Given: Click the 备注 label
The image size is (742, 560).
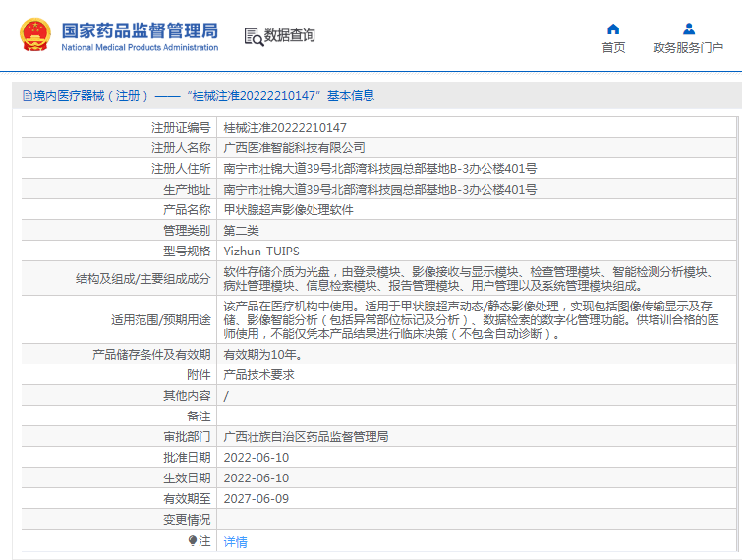Looking at the screenshot, I should (199, 417).
